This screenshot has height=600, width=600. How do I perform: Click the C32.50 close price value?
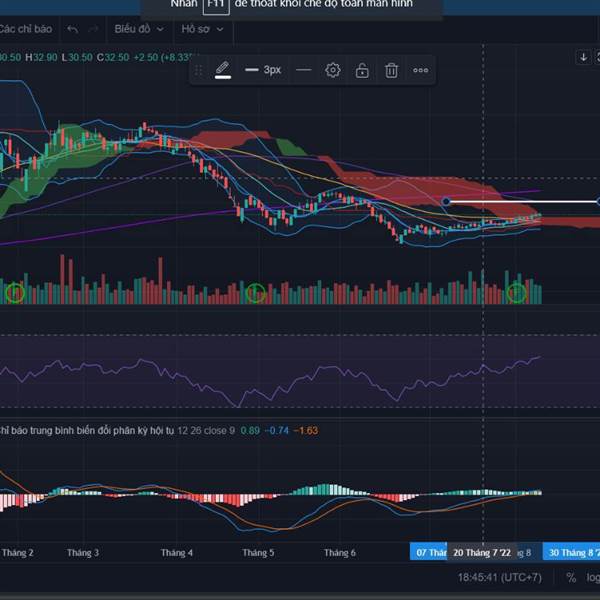113,57
